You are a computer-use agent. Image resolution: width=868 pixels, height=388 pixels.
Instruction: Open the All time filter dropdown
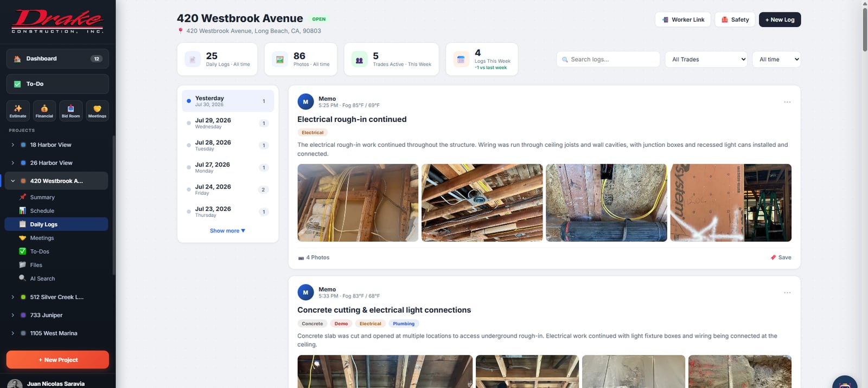pyautogui.click(x=776, y=60)
